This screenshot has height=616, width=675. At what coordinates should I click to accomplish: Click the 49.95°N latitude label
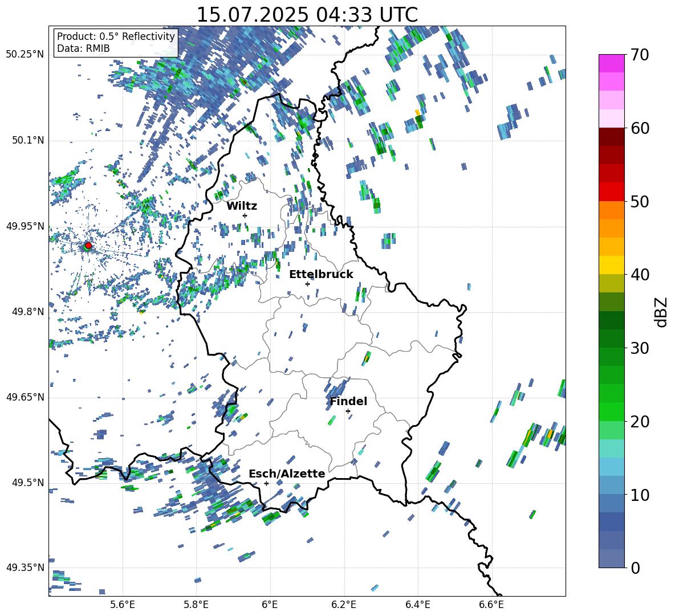[x=25, y=226]
